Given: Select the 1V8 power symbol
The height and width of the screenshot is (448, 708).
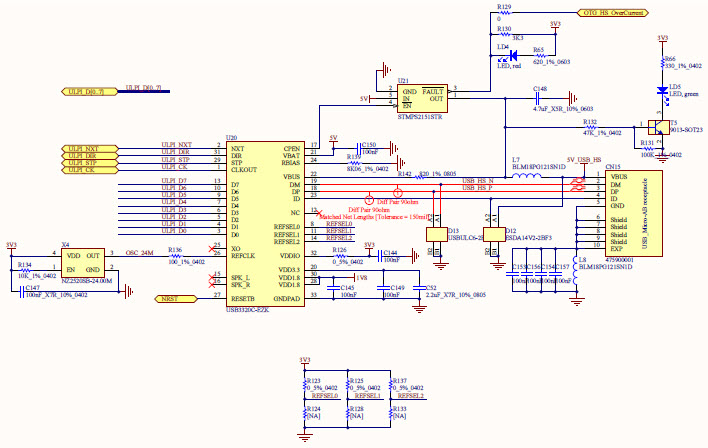Looking at the screenshot, I should click(359, 277).
